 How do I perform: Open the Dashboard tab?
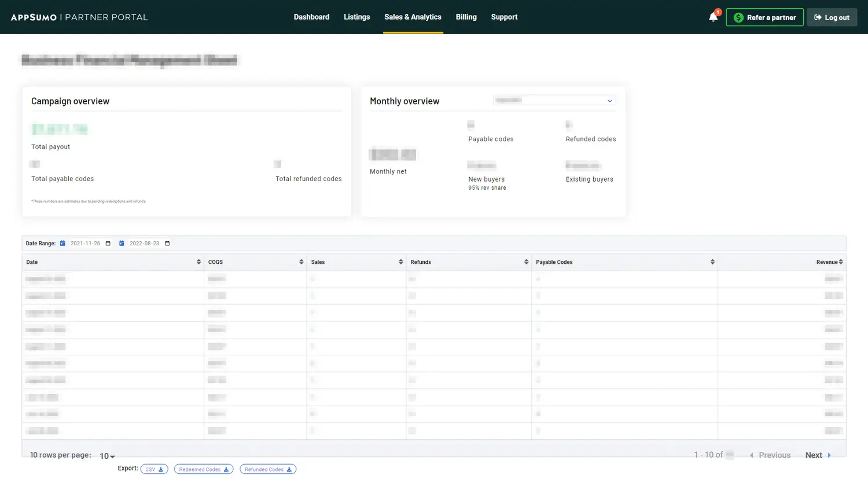[311, 17]
